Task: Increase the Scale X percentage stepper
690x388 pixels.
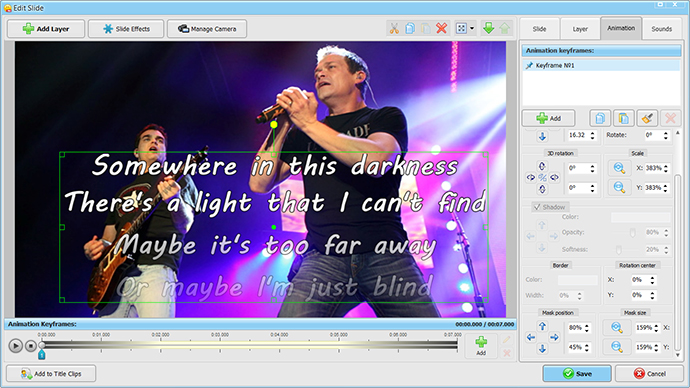Action: (666, 166)
